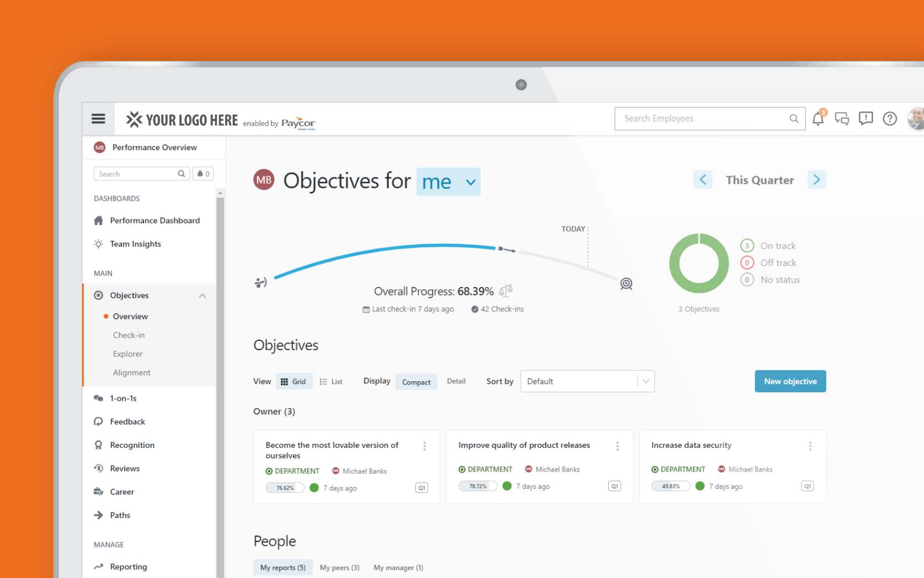The image size is (924, 578).
Task: Click the Search Employees input field
Action: tap(704, 119)
